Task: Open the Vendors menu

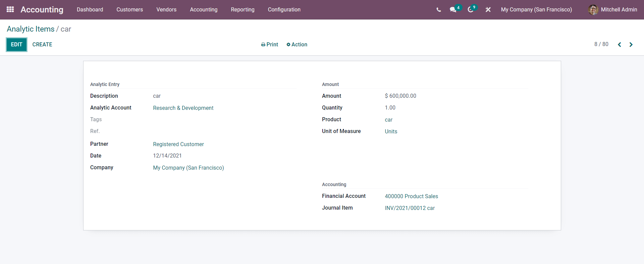Action: pyautogui.click(x=166, y=10)
